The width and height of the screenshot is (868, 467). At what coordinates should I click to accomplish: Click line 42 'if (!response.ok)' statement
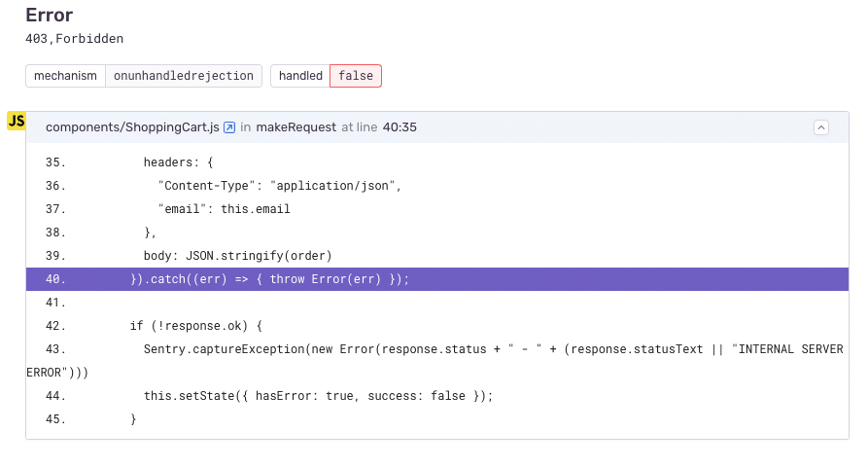coord(195,326)
